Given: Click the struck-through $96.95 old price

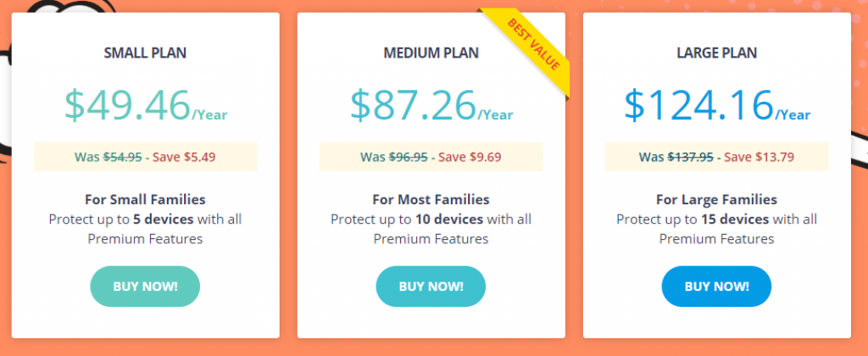Looking at the screenshot, I should [x=408, y=157].
